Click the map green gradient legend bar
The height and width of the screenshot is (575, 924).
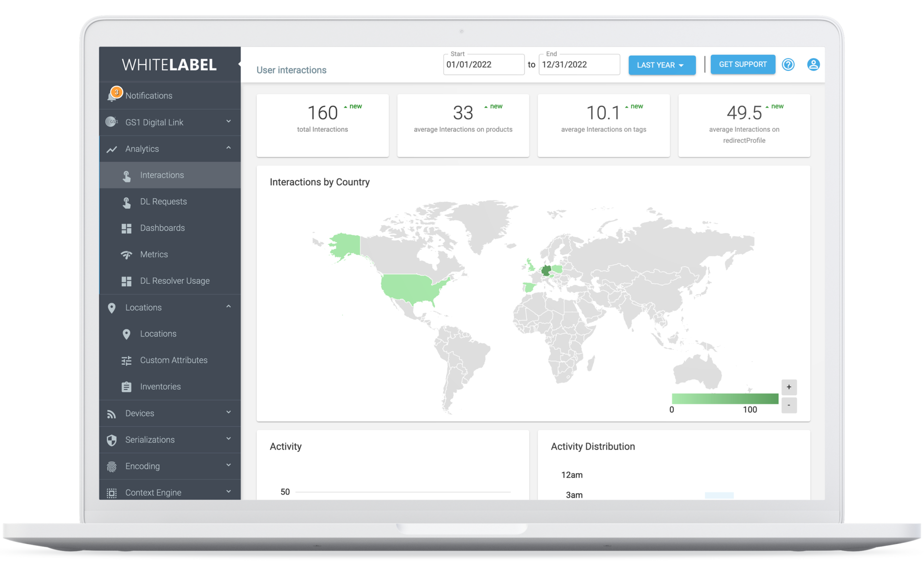point(725,399)
